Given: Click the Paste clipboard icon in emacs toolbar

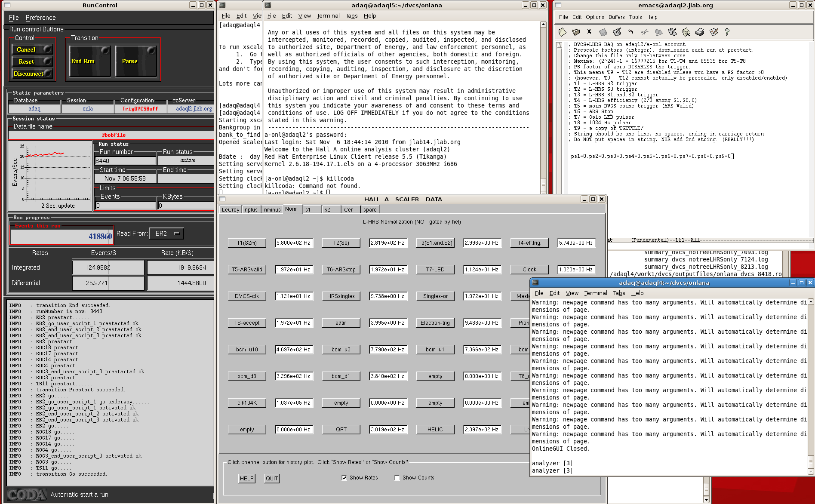Looking at the screenshot, I should 672,32.
